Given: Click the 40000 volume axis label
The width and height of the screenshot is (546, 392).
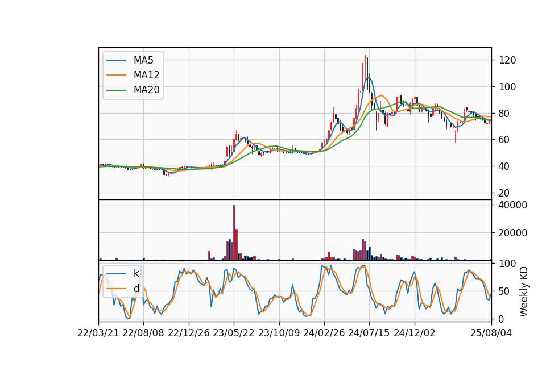Looking at the screenshot, I should pyautogui.click(x=513, y=205).
